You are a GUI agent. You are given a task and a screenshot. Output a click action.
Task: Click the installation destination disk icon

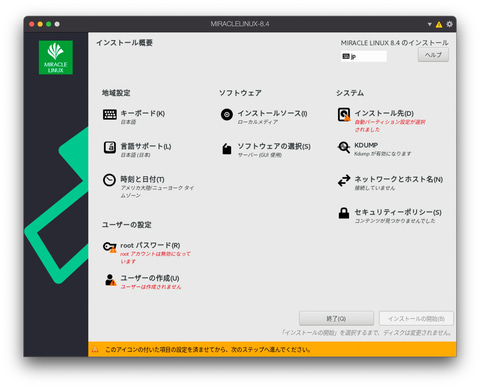click(344, 114)
